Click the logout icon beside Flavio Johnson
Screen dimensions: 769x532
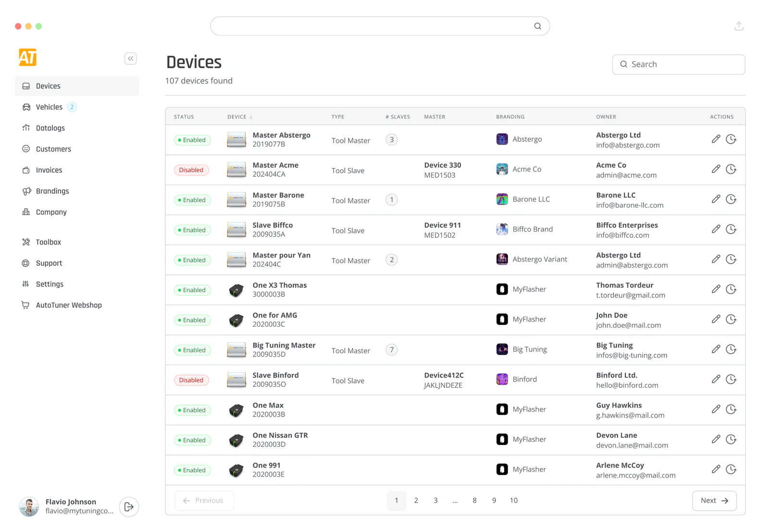click(x=129, y=507)
